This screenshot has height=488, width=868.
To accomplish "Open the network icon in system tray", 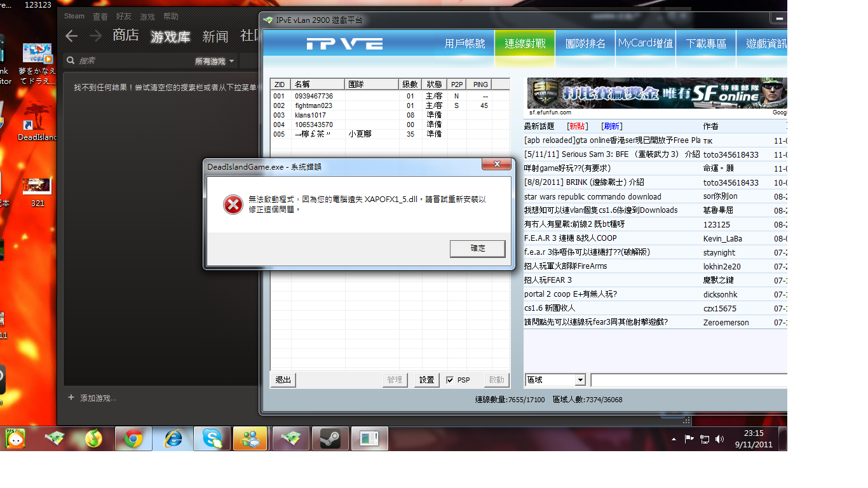I will coord(705,438).
